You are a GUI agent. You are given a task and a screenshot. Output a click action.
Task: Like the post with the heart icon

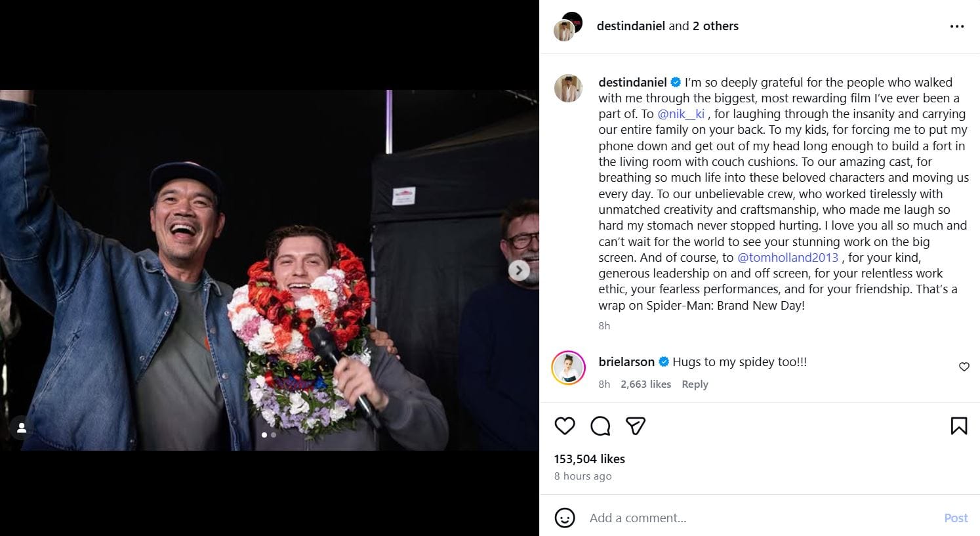point(565,426)
